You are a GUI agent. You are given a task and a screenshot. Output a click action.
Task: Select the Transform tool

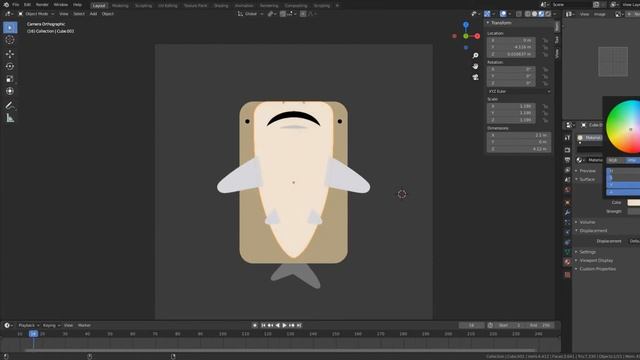click(x=10, y=91)
